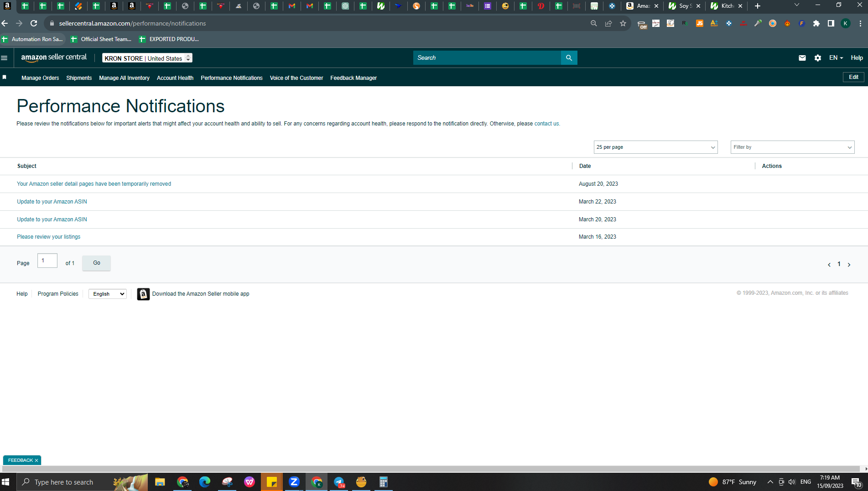The width and height of the screenshot is (868, 491).
Task: Expand the 25 per page dropdown
Action: click(x=655, y=147)
